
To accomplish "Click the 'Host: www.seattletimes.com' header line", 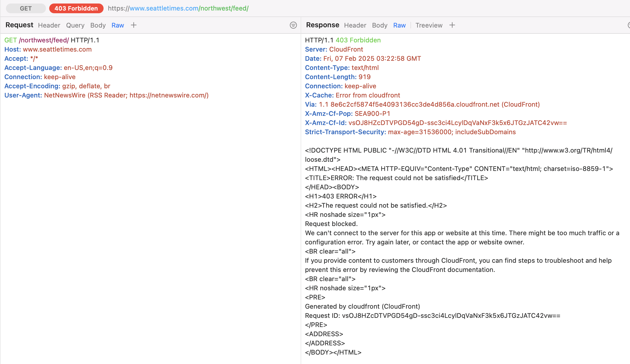I will pos(48,49).
